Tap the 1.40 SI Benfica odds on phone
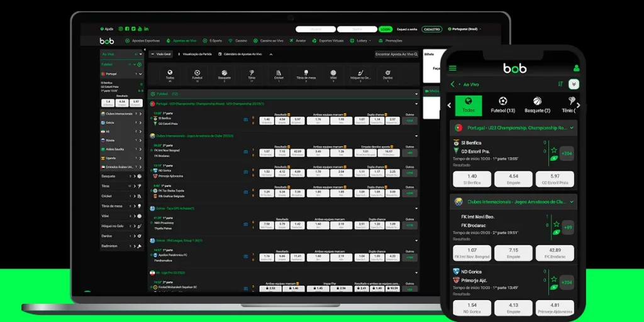The height and width of the screenshot is (322, 644). tap(472, 179)
